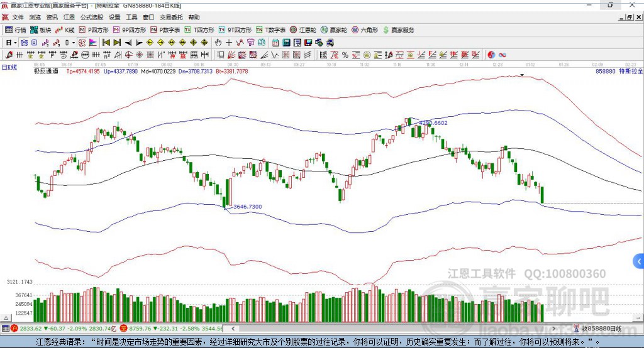Viewport: 644px width, 348px height.
Task: Select the percent line tool
Action: (345, 55)
